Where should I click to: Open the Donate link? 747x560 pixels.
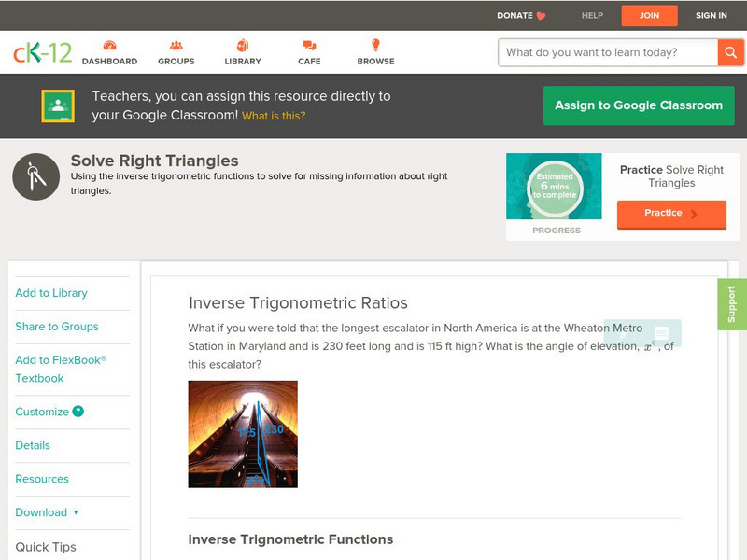(521, 16)
